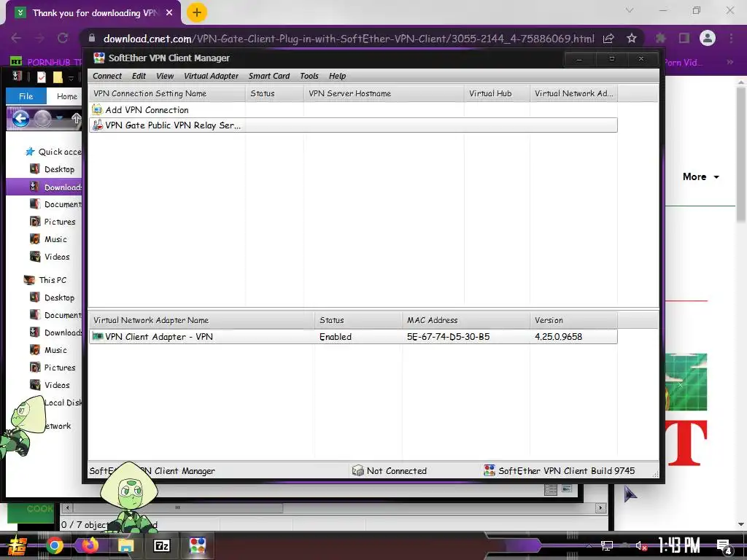Click Explorer horizontal scrollbar right arrow

pyautogui.click(x=600, y=507)
